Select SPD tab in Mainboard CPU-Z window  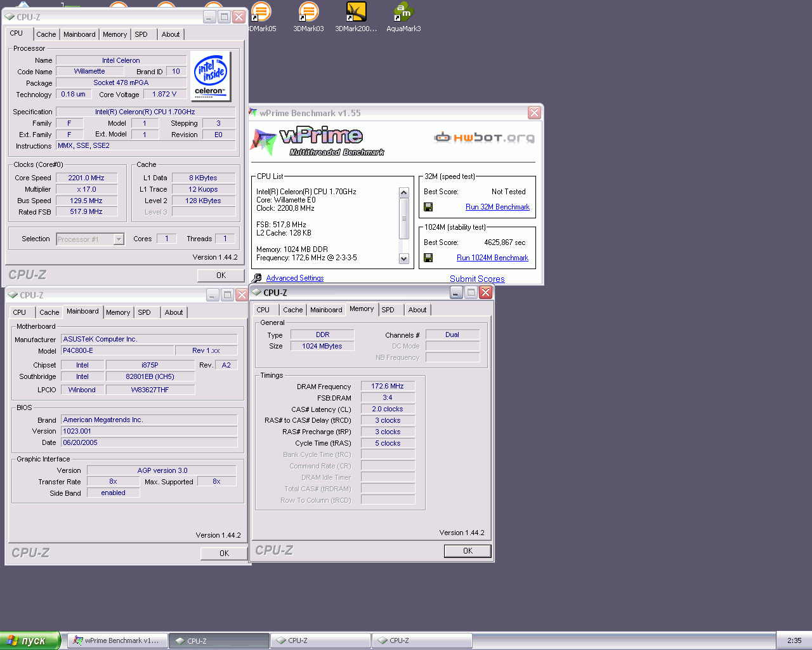[x=145, y=312]
